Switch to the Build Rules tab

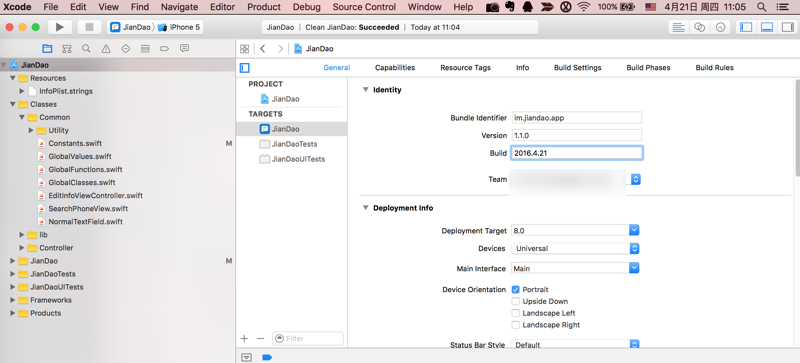[714, 67]
